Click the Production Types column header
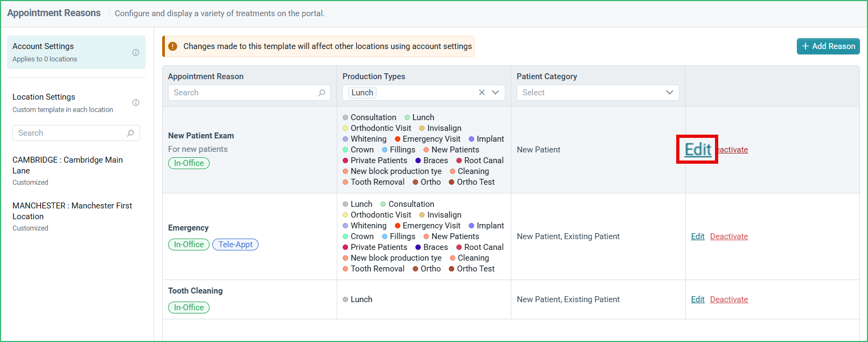 (374, 76)
